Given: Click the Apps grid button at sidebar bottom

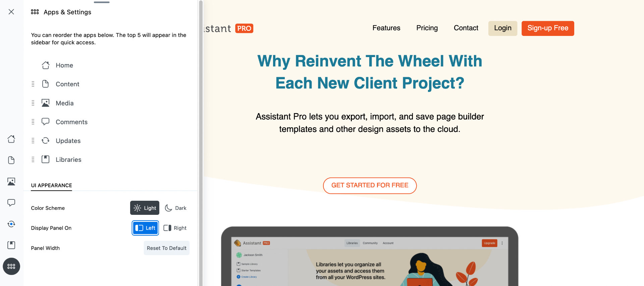Looking at the screenshot, I should pos(11,266).
